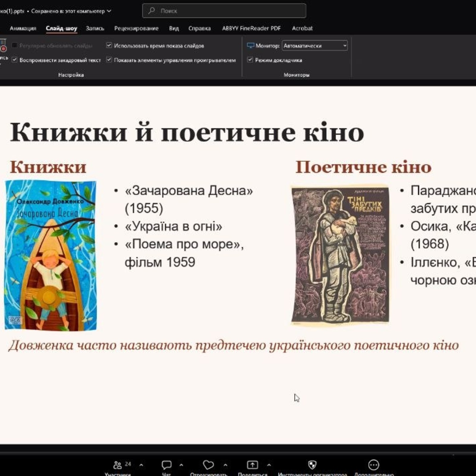
Task: Click the record slide show icon
Action: 3,45
